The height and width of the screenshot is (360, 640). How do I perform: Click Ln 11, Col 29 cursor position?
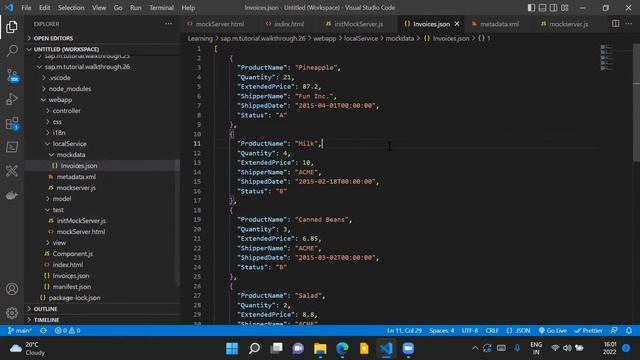[404, 330]
